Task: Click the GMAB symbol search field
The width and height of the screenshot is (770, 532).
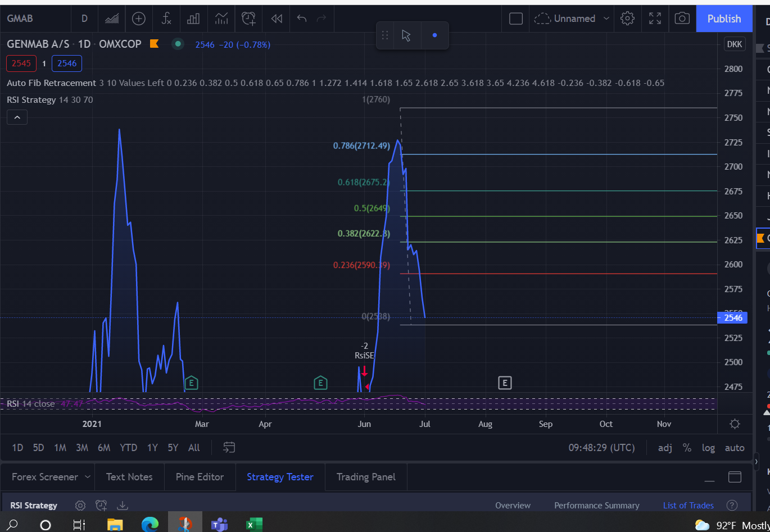Action: (x=35, y=19)
